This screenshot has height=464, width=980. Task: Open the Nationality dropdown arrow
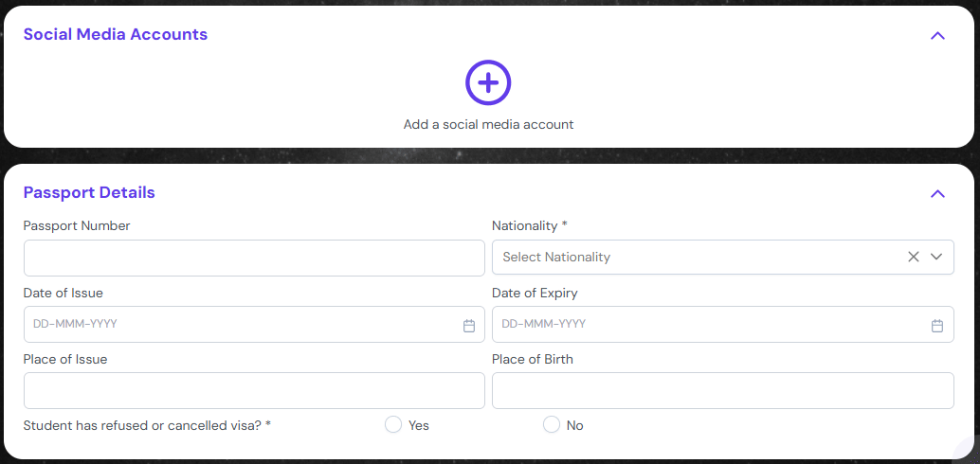[x=936, y=257]
